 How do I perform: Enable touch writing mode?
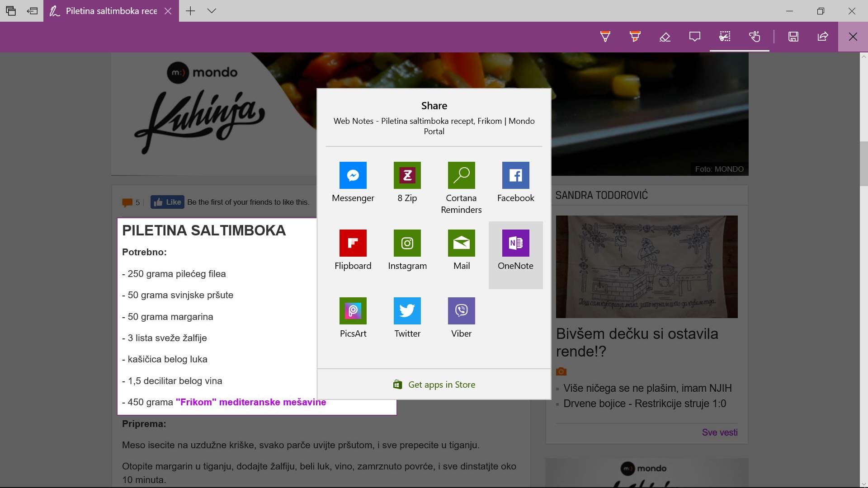tap(755, 37)
